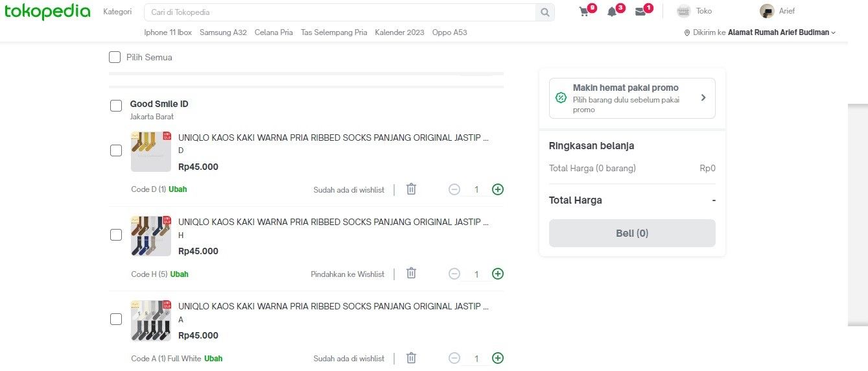Decrease quantity of Code H socks

[x=454, y=274]
